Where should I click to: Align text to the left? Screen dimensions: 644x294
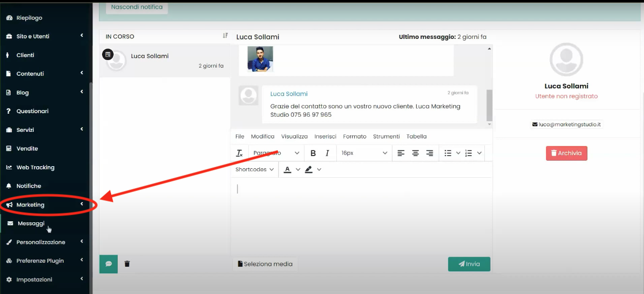tap(401, 153)
